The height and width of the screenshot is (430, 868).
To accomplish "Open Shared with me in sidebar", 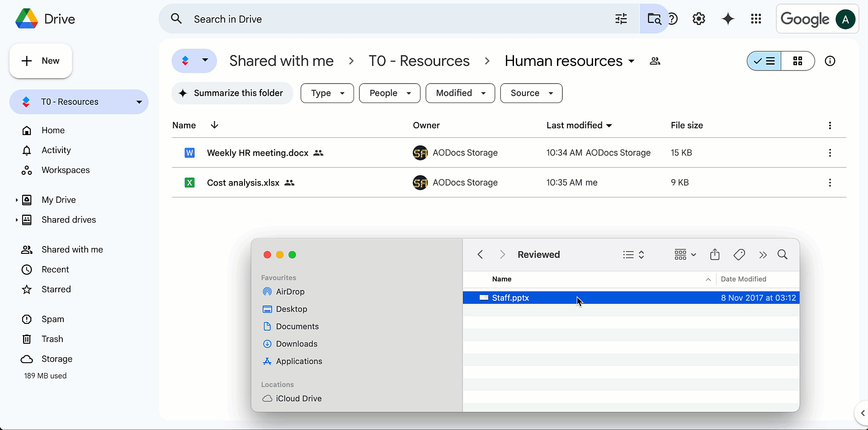I will tap(72, 249).
